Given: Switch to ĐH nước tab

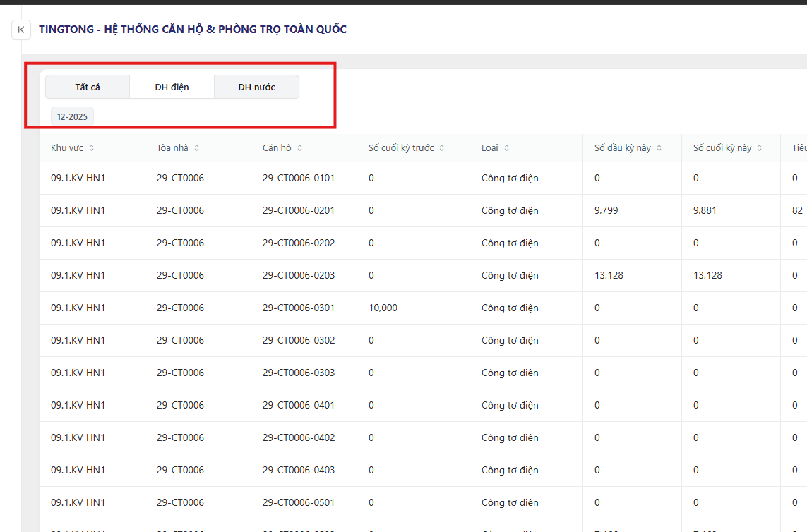Looking at the screenshot, I should [256, 87].
